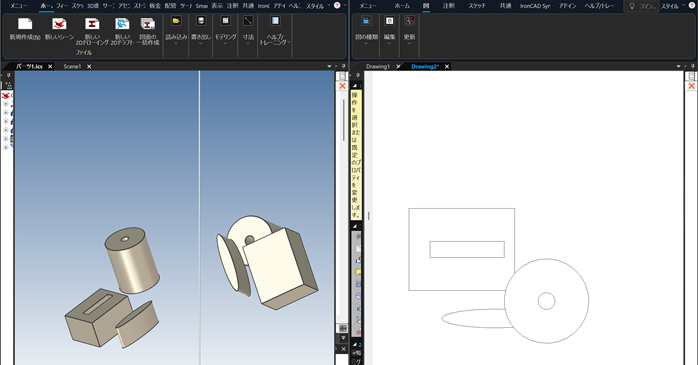Click red X button beside drawing sheet
Image resolution: width=698 pixels, height=365 pixels.
click(x=691, y=86)
